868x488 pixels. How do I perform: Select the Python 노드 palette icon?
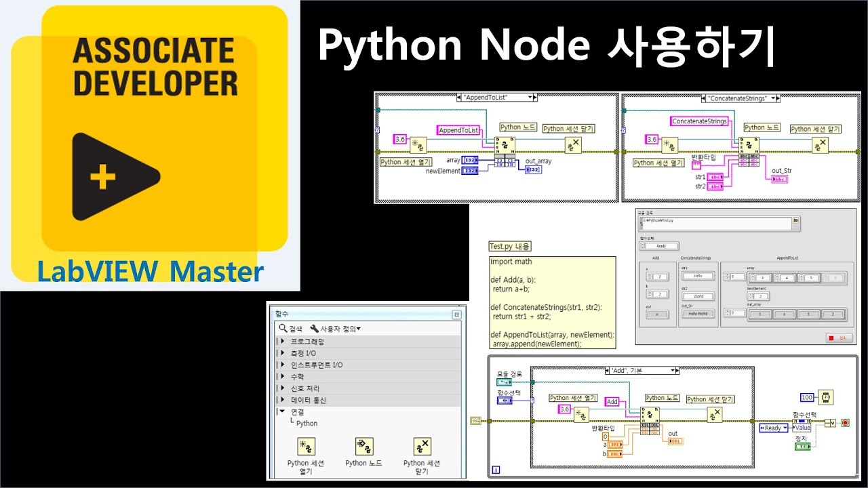pyautogui.click(x=364, y=446)
